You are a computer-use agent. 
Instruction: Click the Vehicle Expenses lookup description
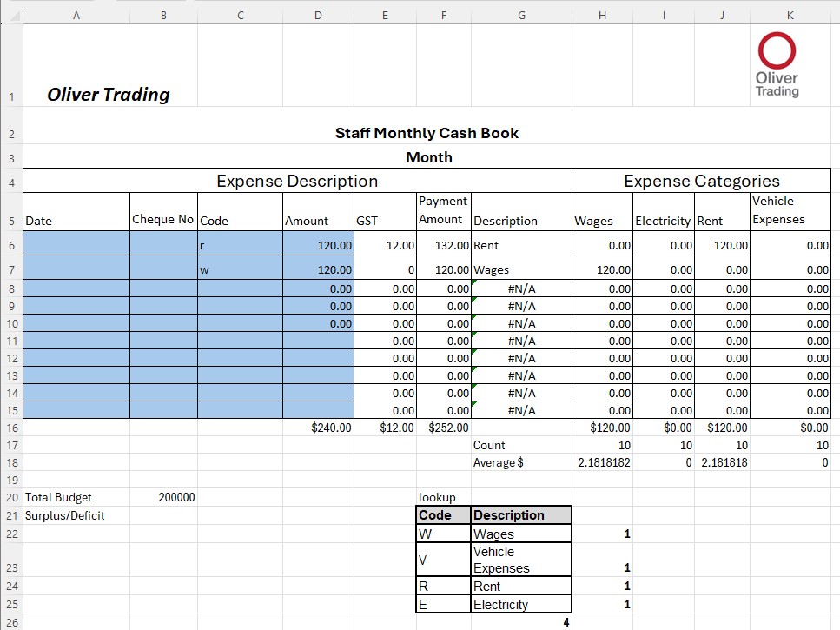click(x=521, y=560)
